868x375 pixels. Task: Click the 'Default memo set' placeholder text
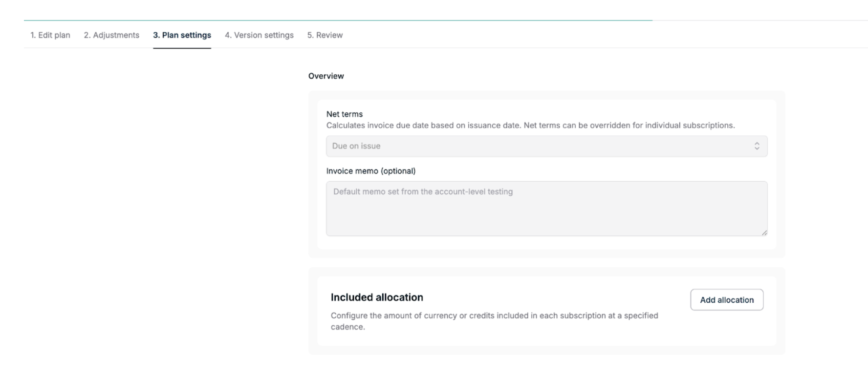click(423, 192)
